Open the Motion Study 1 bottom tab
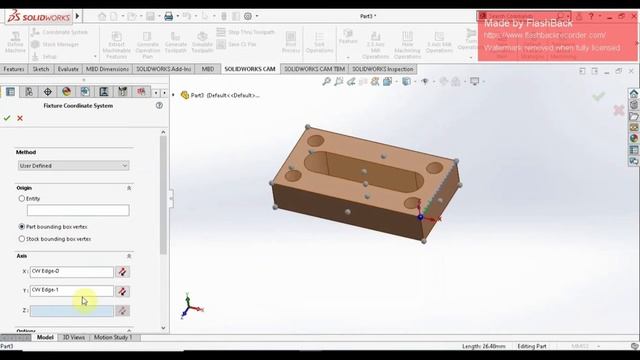This screenshot has width=640, height=360. 113,338
